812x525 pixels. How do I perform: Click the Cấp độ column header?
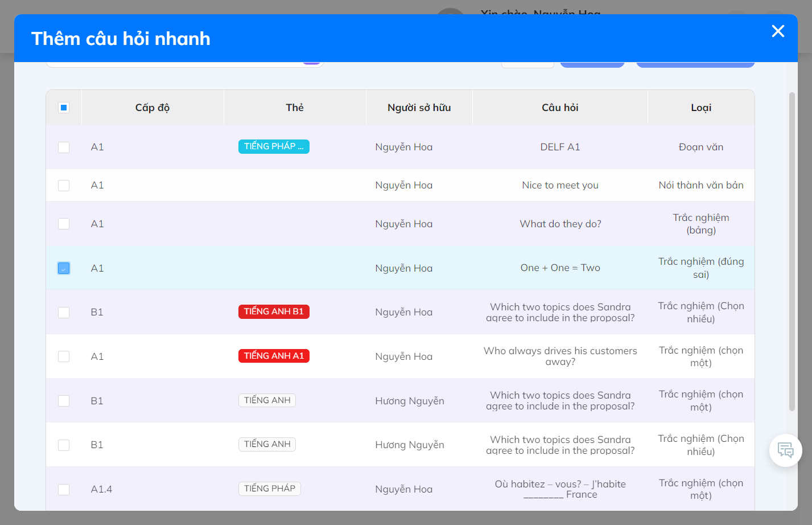pyautogui.click(x=152, y=108)
